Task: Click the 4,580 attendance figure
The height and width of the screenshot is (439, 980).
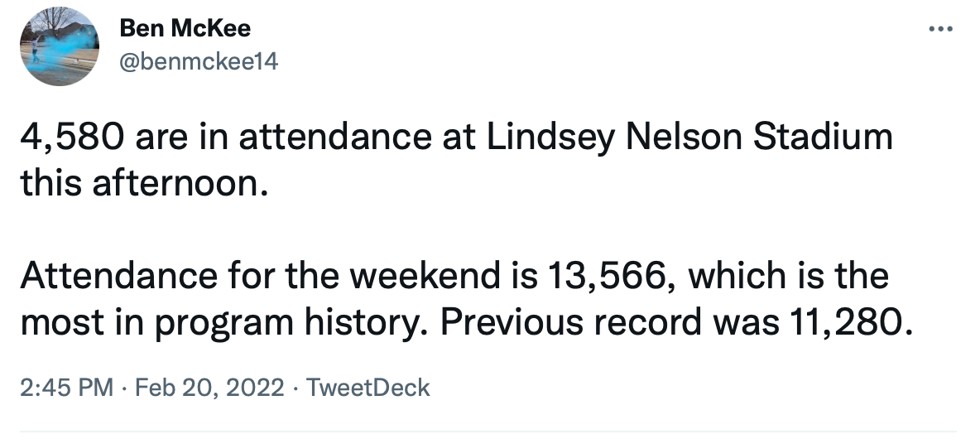Action: pos(70,137)
